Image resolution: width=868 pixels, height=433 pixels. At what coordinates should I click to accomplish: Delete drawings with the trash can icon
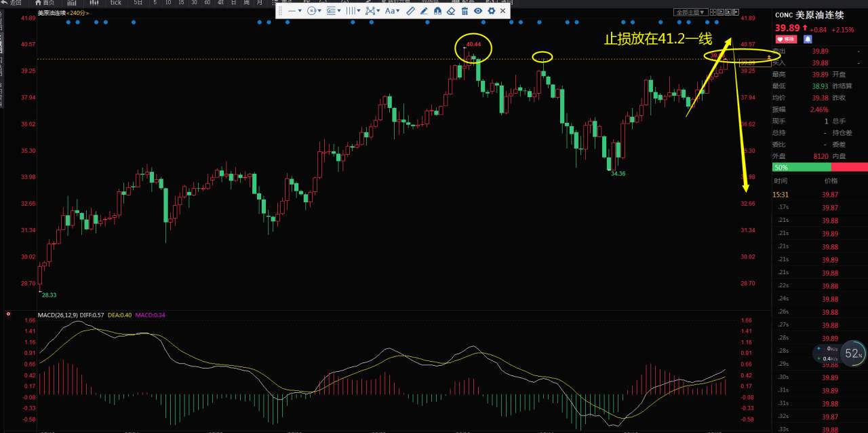point(465,11)
